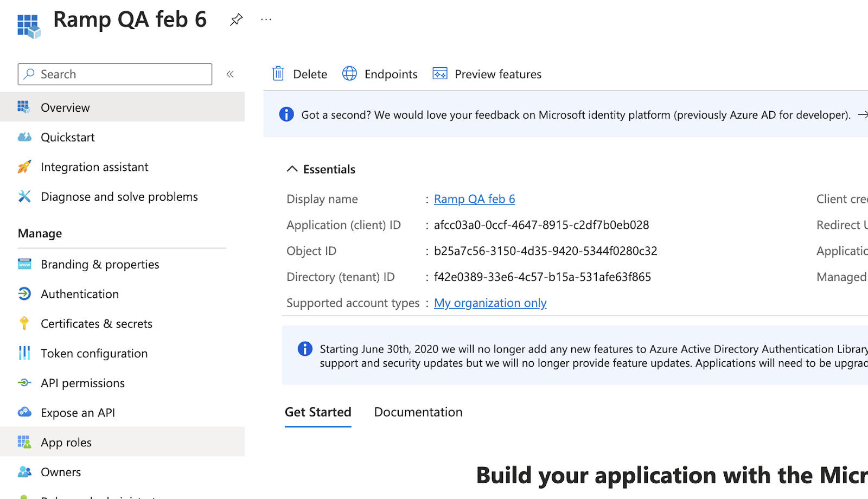Click the Supported account types label
This screenshot has width=868, height=499.
(x=353, y=303)
